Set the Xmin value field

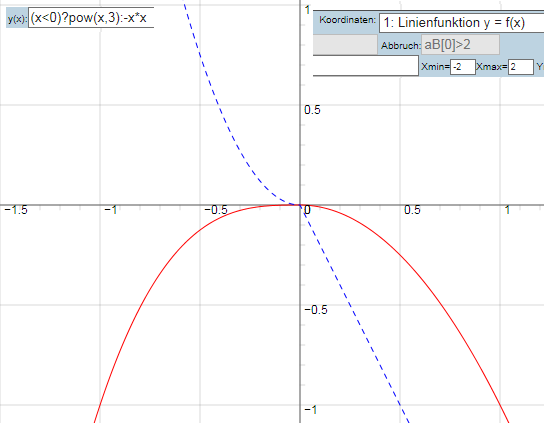pyautogui.click(x=463, y=67)
